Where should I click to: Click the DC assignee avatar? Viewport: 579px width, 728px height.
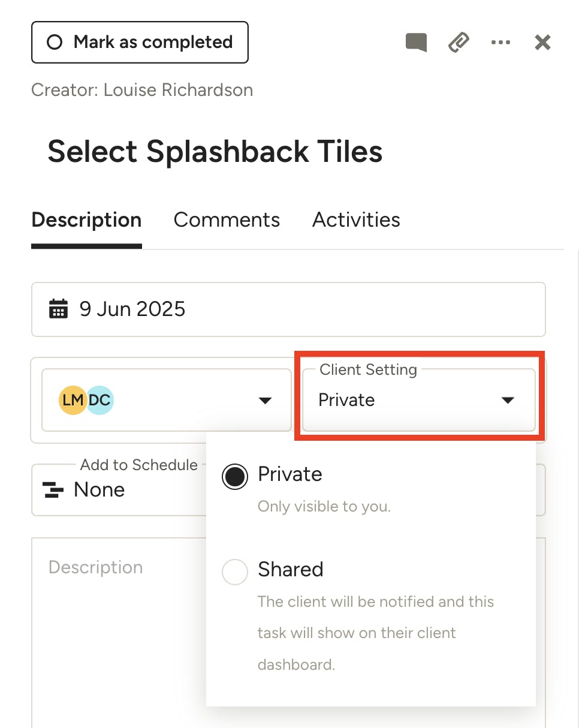click(101, 400)
